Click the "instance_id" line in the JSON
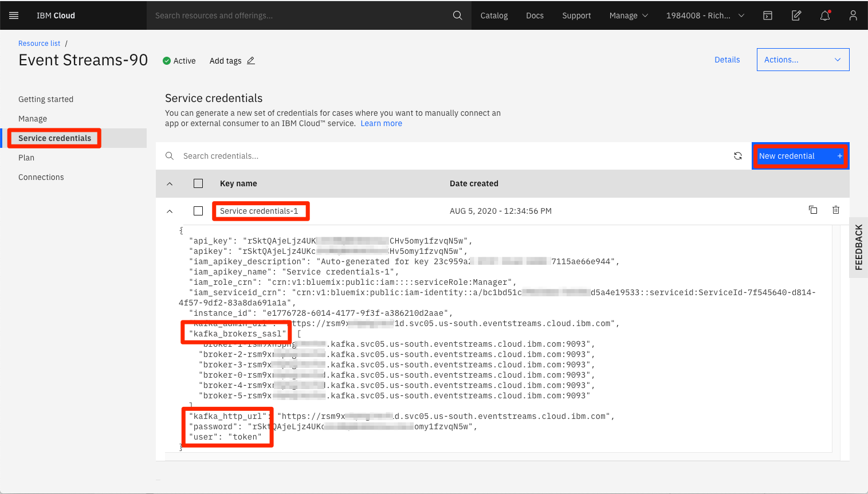The image size is (868, 494). (321, 313)
